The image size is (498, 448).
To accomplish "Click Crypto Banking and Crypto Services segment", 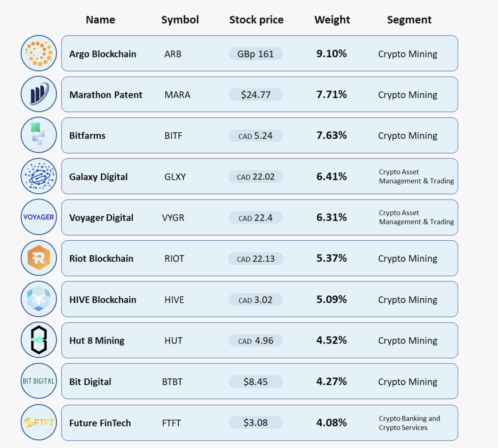I will [x=409, y=423].
